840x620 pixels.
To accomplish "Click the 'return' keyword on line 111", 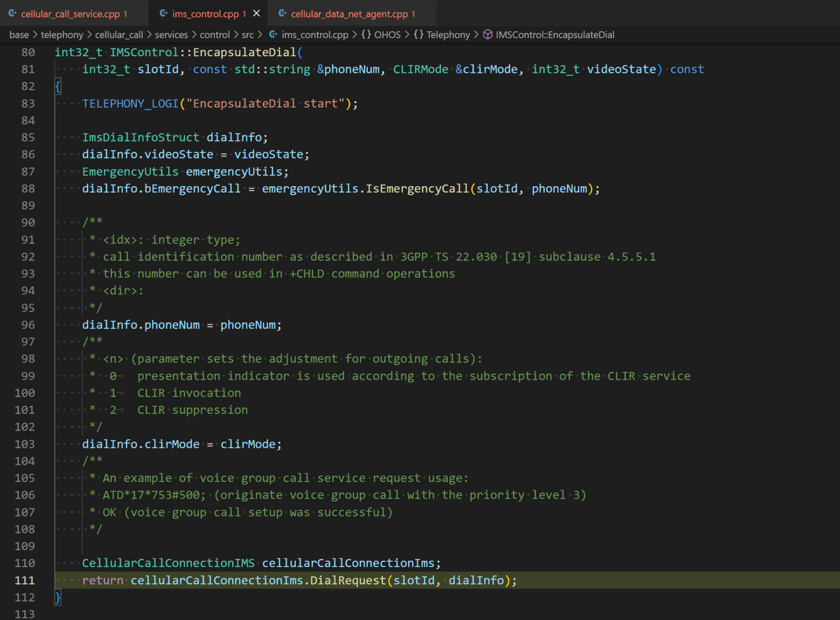I will coord(103,581).
